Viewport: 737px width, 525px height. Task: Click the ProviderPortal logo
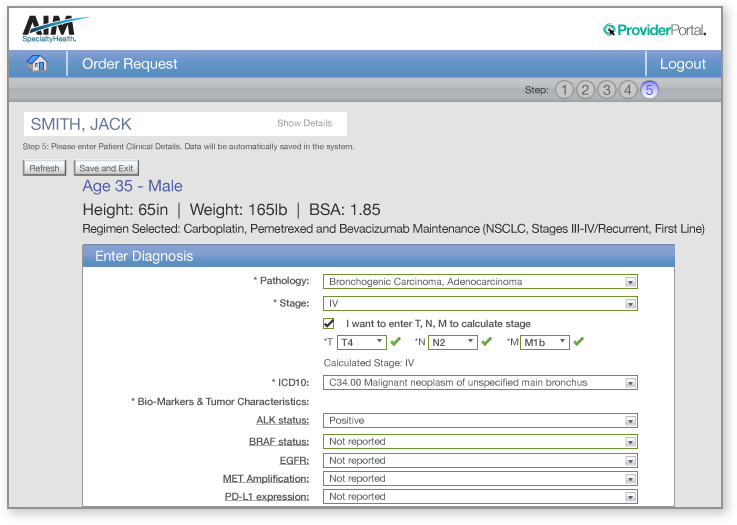[655, 30]
